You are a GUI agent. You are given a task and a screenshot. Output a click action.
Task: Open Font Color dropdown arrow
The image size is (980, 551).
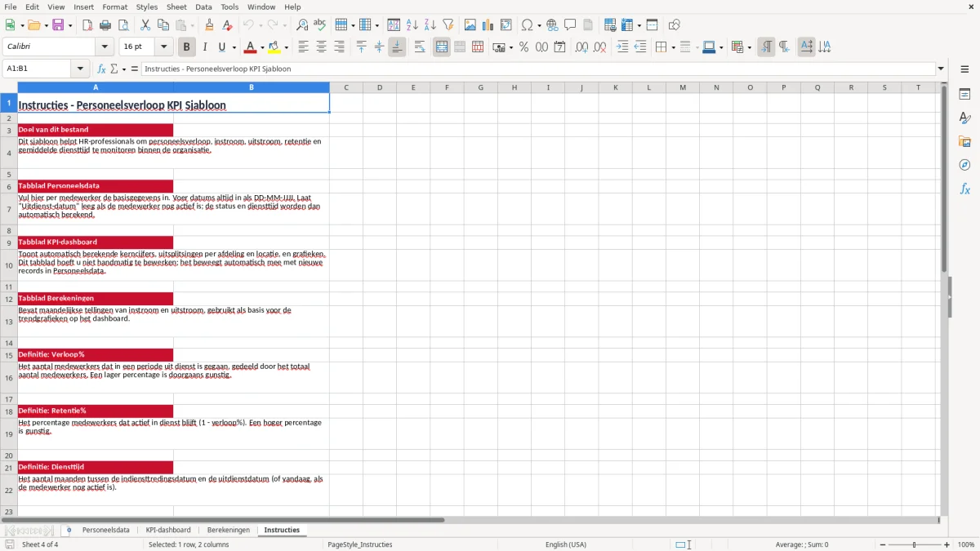(x=262, y=47)
